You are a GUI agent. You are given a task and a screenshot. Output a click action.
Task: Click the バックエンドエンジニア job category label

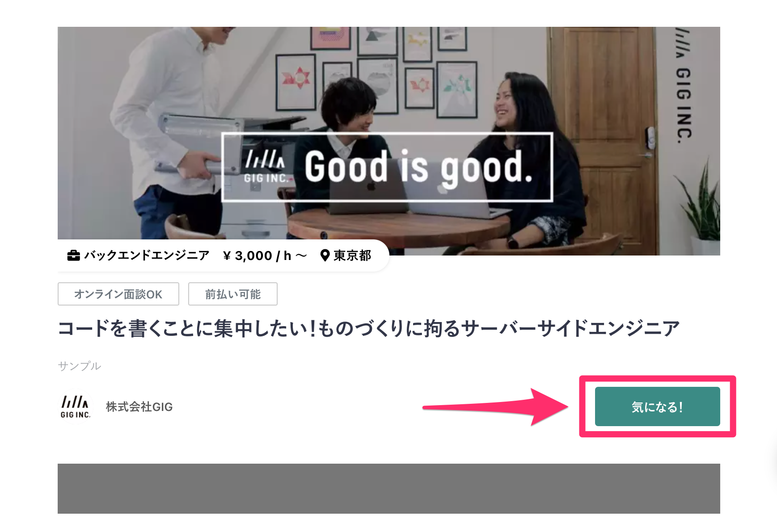(147, 256)
